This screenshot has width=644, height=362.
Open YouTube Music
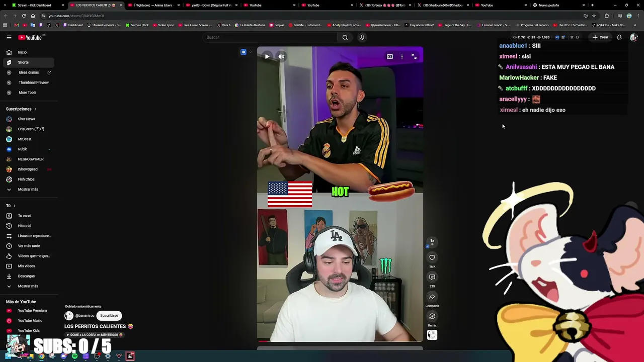(x=29, y=321)
